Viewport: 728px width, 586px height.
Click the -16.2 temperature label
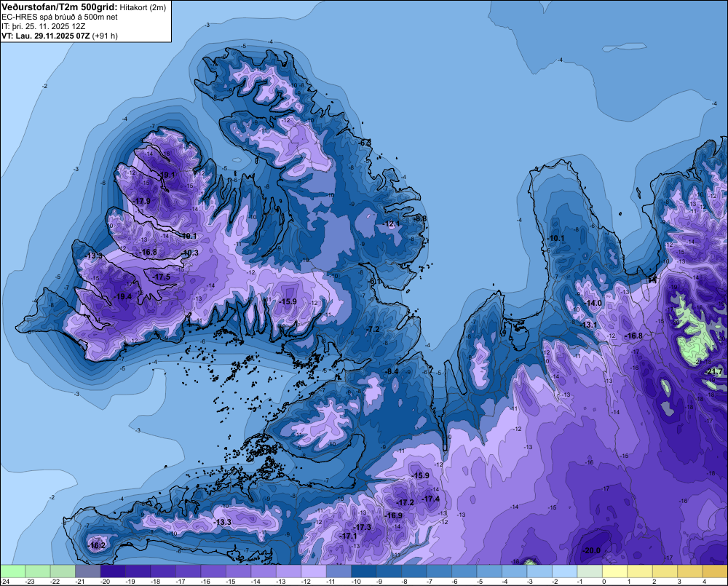[96, 546]
